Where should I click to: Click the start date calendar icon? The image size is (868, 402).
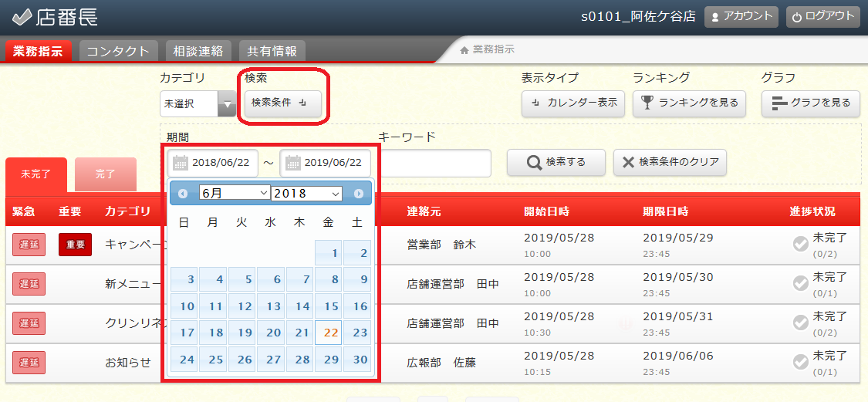(181, 163)
